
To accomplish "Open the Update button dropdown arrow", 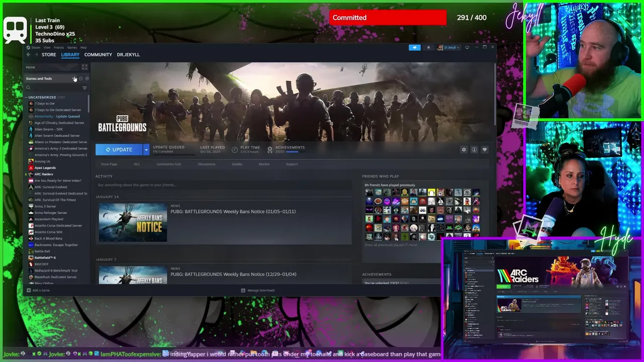I will pyautogui.click(x=146, y=149).
